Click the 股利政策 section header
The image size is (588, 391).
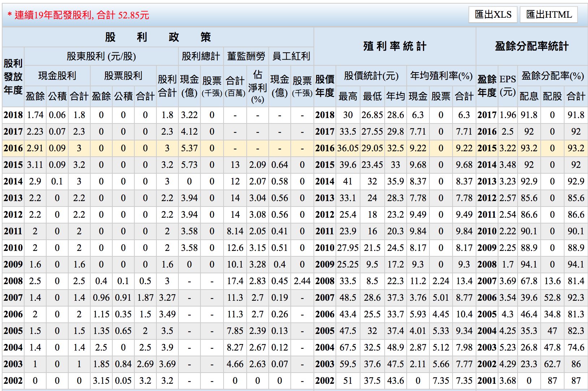157,37
